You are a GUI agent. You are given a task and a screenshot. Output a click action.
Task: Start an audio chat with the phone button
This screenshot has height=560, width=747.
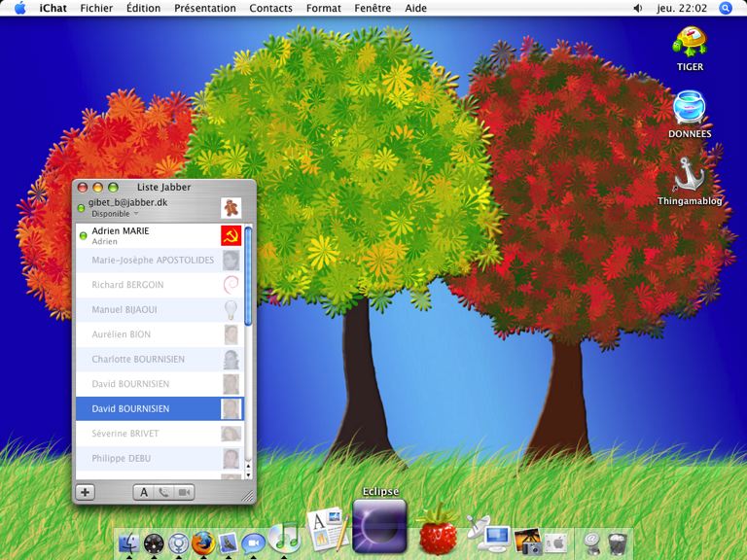[x=163, y=492]
